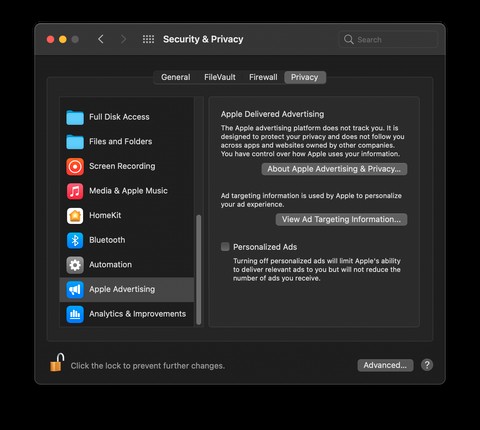The width and height of the screenshot is (480, 430).
Task: Click the magnifying glass search icon
Action: [x=348, y=39]
